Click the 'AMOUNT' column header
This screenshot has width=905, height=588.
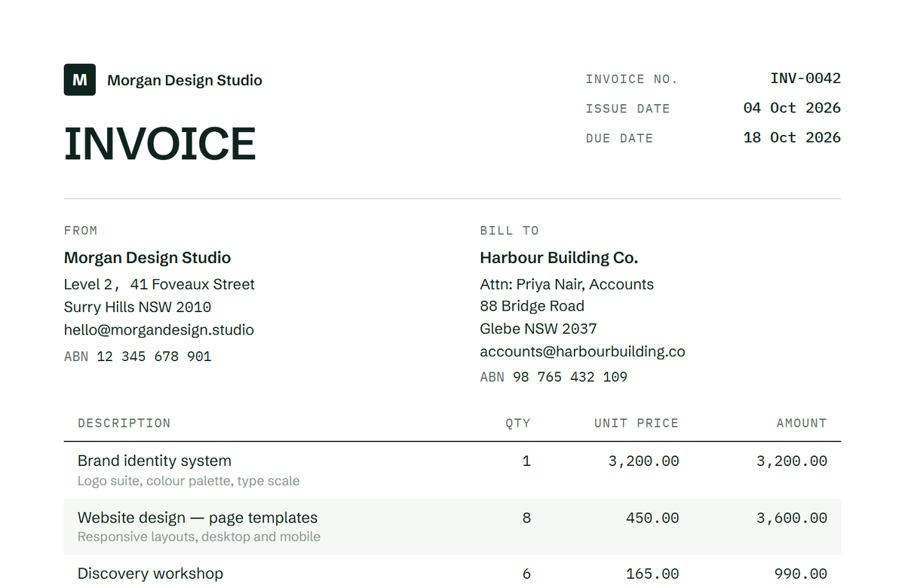802,424
